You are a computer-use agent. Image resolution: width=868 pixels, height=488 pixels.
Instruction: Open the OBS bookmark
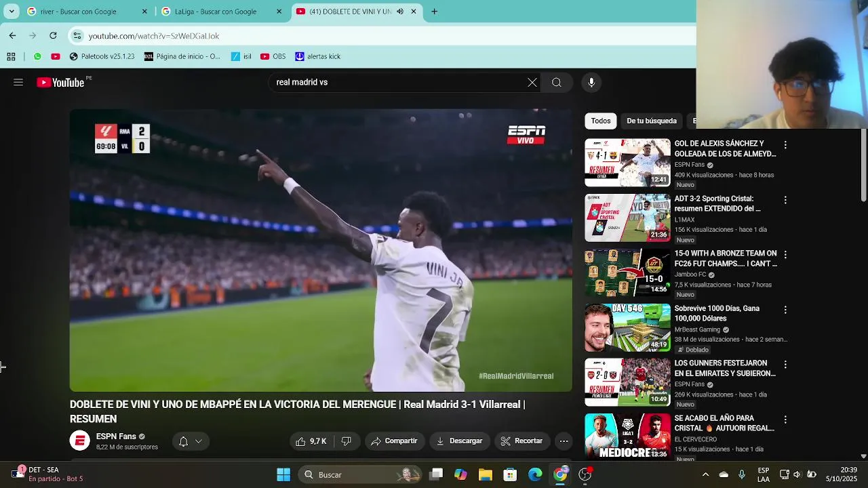tap(273, 57)
